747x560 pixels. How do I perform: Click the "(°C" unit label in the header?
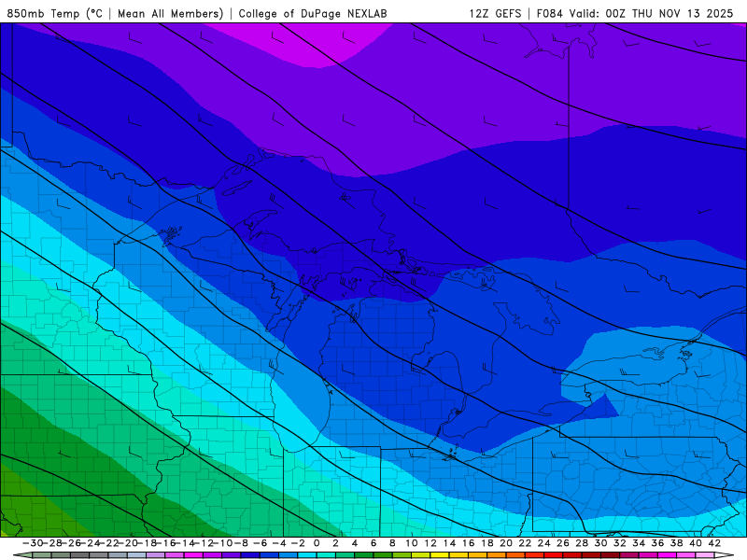pyautogui.click(x=94, y=13)
